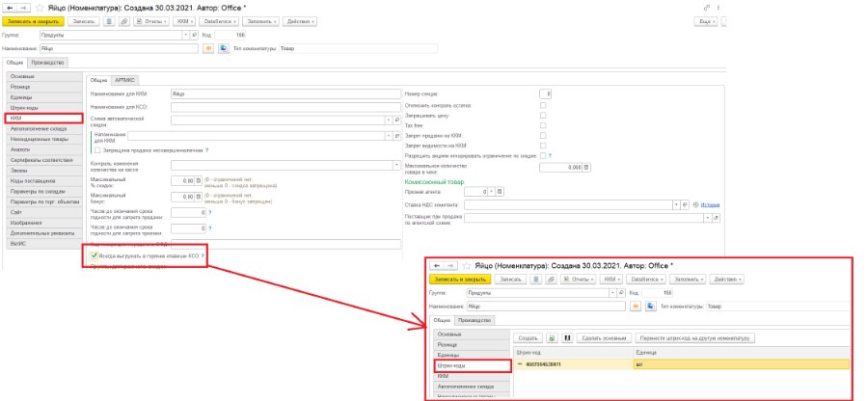Open calculator for Признак агента
Screen dimensions: 868x401
coord(500,192)
